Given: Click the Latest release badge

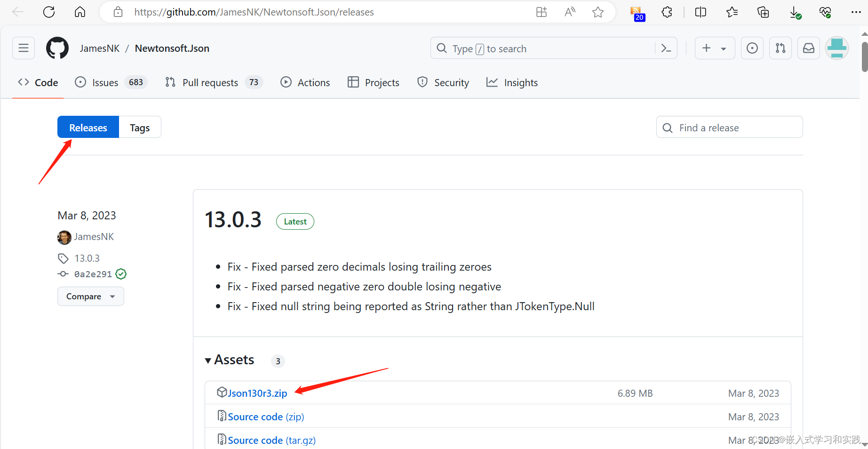Looking at the screenshot, I should pos(295,221).
